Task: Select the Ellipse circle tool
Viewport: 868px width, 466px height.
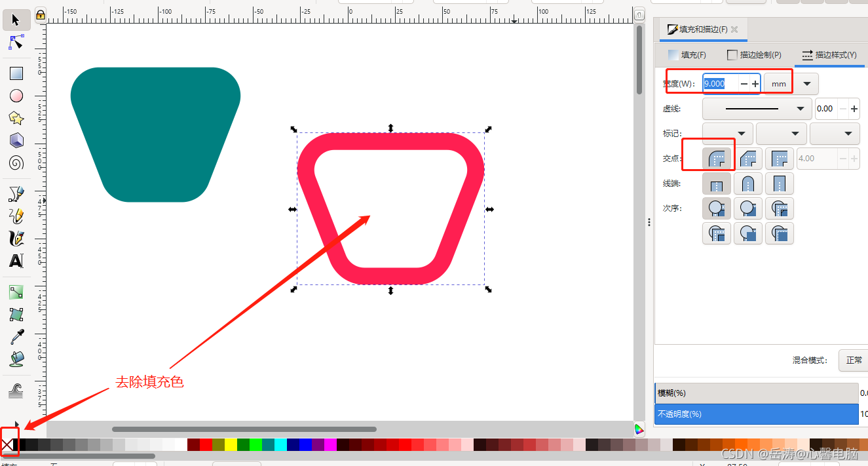Action: (16, 96)
